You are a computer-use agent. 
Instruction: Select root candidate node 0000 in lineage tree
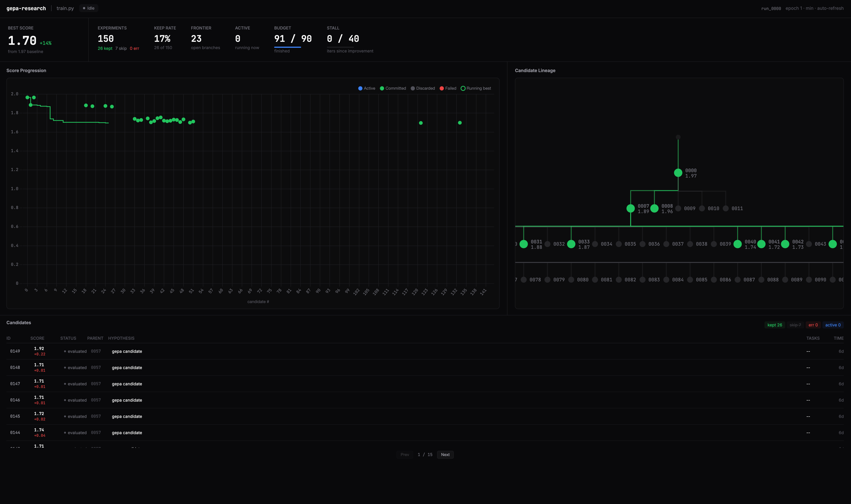coord(678,172)
